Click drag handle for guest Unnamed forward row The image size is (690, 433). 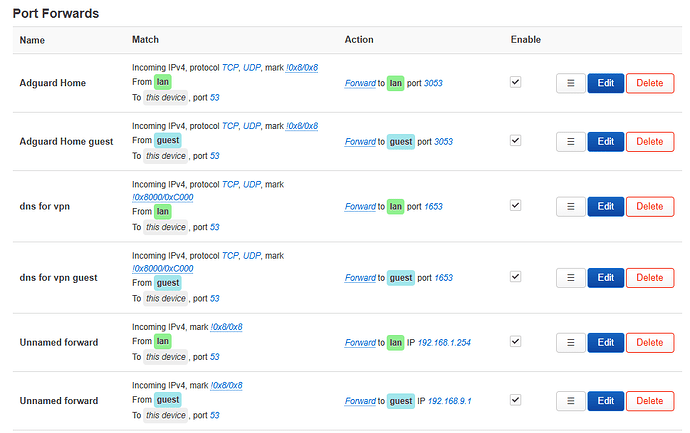tap(570, 401)
